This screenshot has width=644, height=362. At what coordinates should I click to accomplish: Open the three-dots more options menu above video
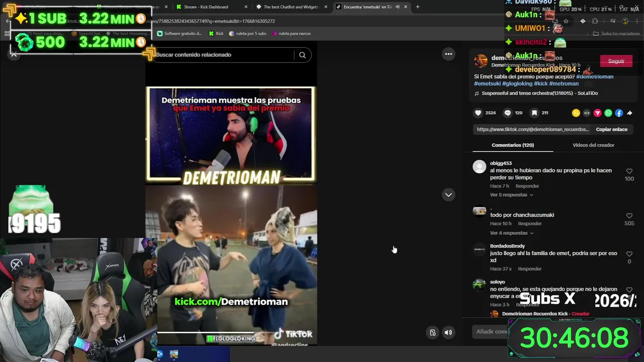click(448, 54)
